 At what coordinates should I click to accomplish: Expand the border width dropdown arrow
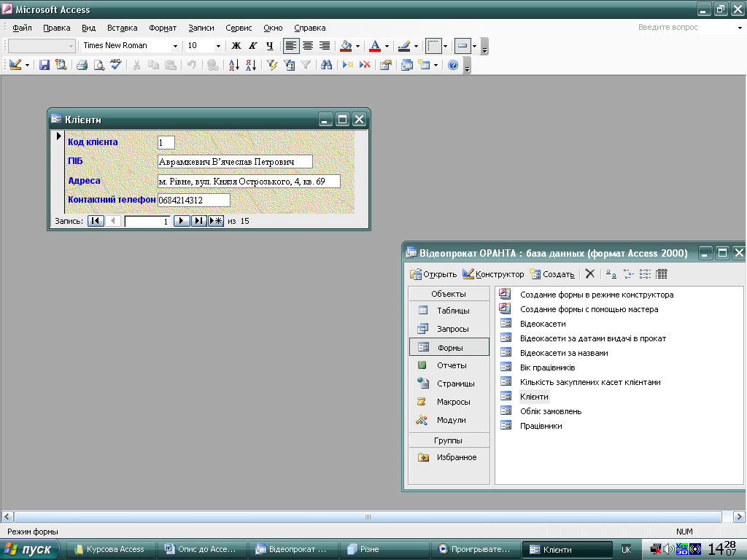coord(445,46)
